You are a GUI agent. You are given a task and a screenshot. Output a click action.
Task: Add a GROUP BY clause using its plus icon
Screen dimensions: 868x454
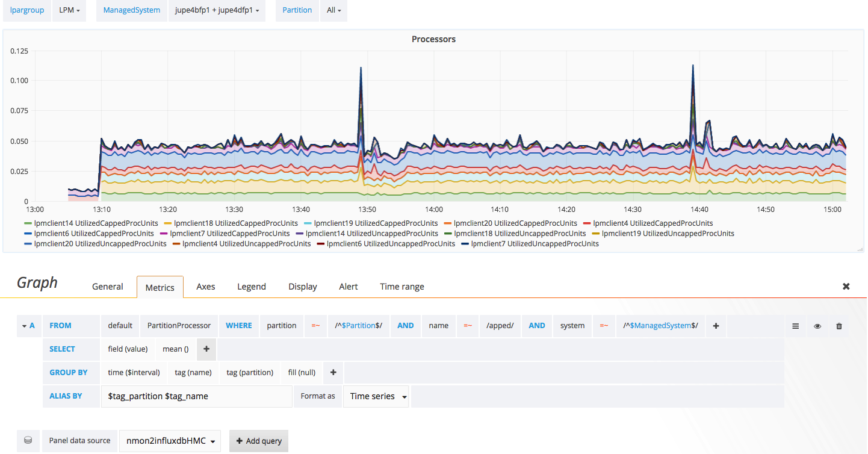pyautogui.click(x=333, y=372)
